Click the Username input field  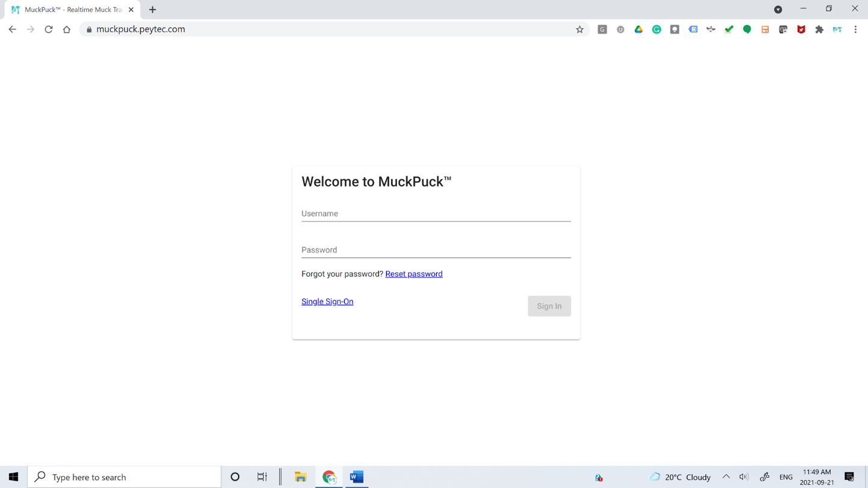[x=436, y=214]
